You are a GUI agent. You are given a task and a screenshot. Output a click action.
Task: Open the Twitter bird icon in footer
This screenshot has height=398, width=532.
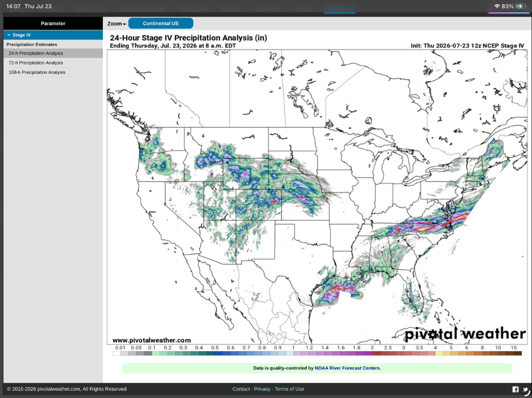point(526,390)
